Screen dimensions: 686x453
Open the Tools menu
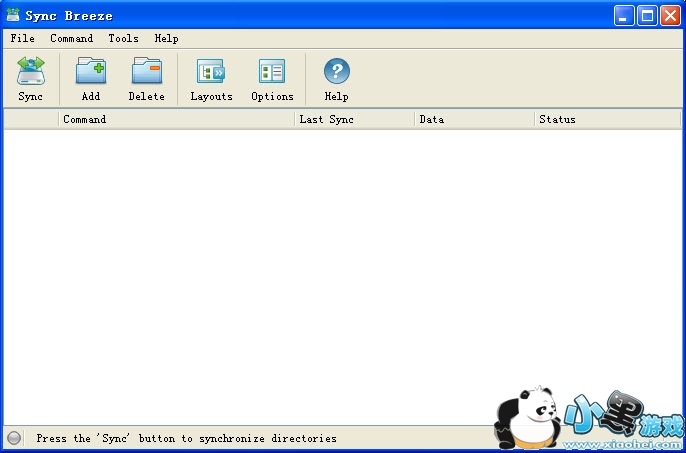coord(123,39)
